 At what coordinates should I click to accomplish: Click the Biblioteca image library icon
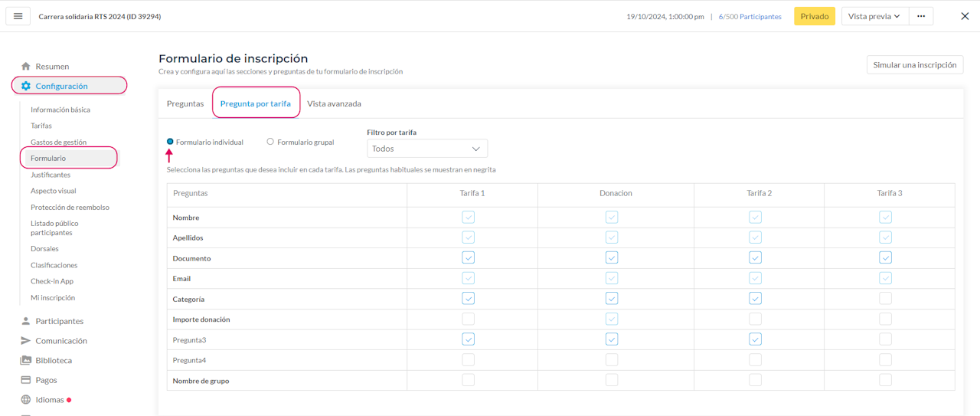pyautogui.click(x=26, y=360)
